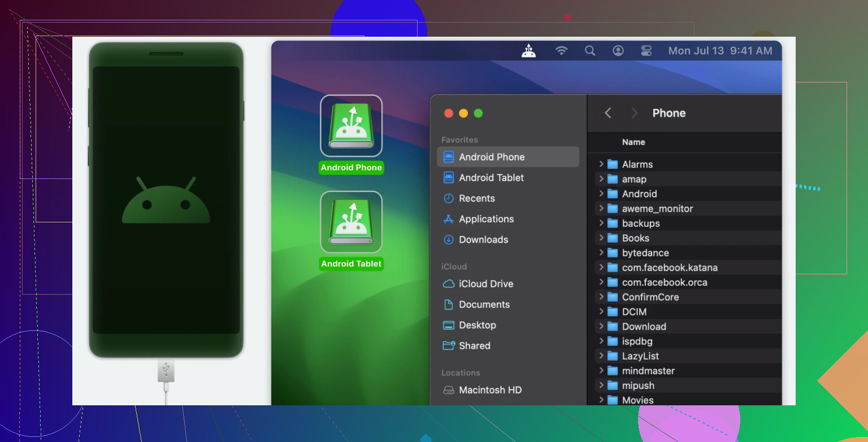The height and width of the screenshot is (442, 868).
Task: Click the user account icon in menu bar
Action: (x=618, y=51)
